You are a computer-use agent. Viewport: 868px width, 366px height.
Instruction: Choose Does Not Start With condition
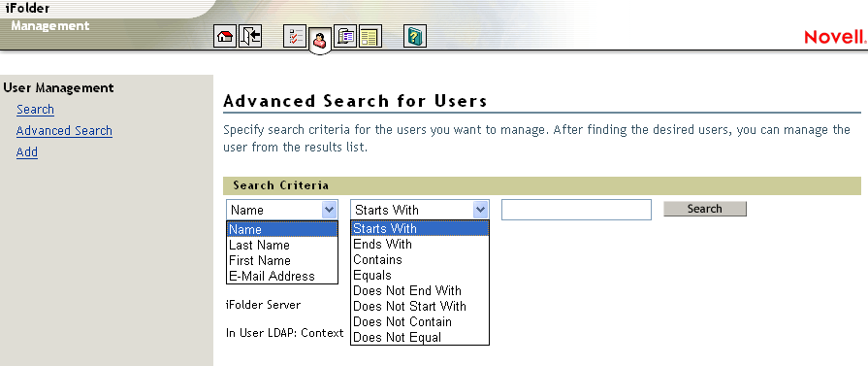click(420, 306)
